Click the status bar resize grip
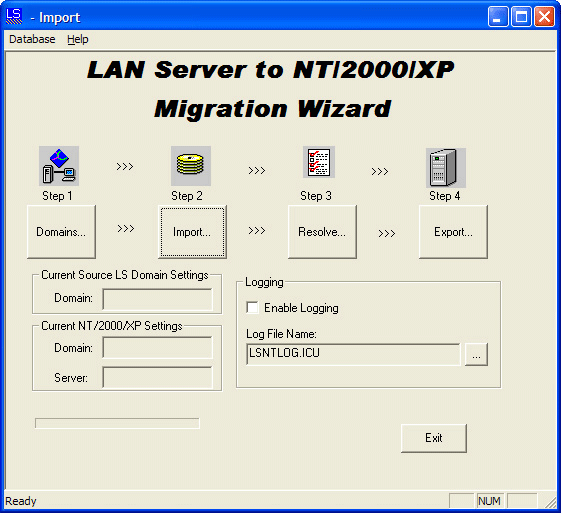Viewport: 561px width, 513px height. pyautogui.click(x=550, y=502)
